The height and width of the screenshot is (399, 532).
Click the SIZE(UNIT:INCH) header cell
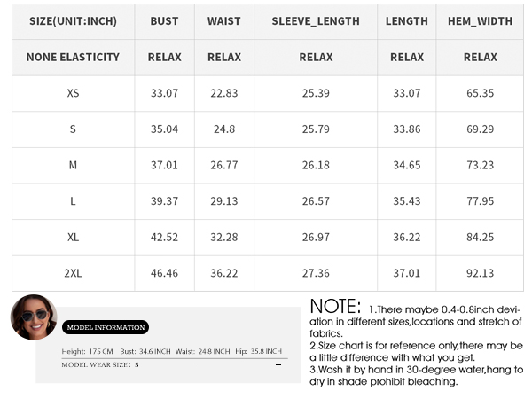point(73,21)
